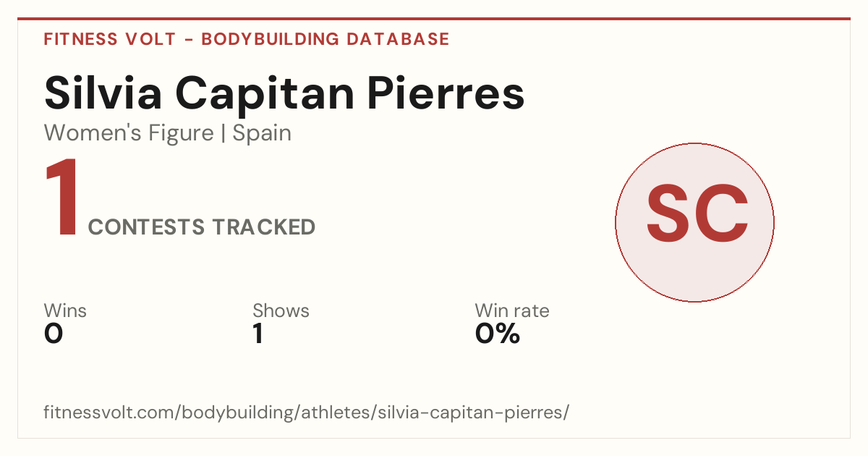
Task: Click the Spain country label
Action: (x=262, y=133)
